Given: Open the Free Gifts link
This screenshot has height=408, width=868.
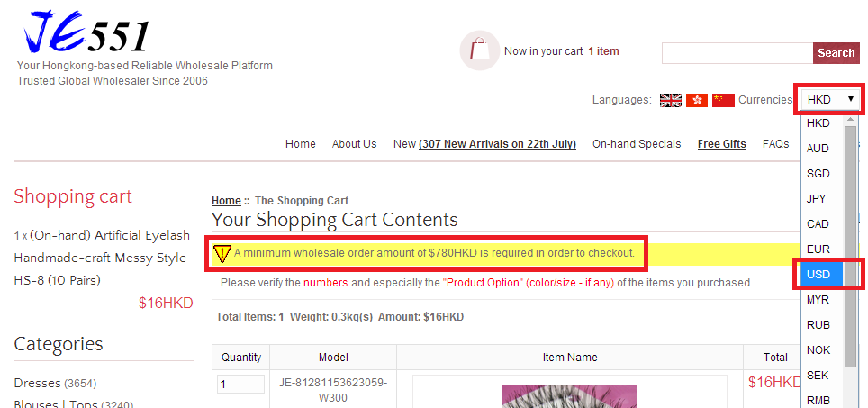Looking at the screenshot, I should 722,144.
